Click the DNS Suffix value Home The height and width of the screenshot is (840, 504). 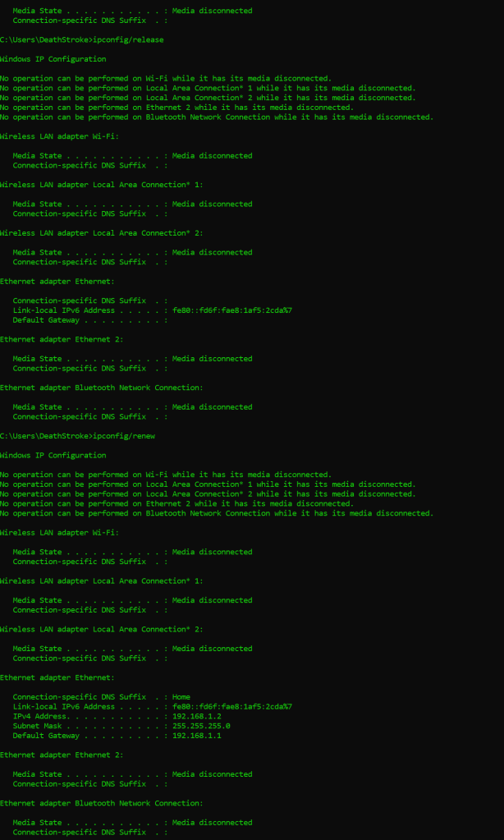[181, 697]
